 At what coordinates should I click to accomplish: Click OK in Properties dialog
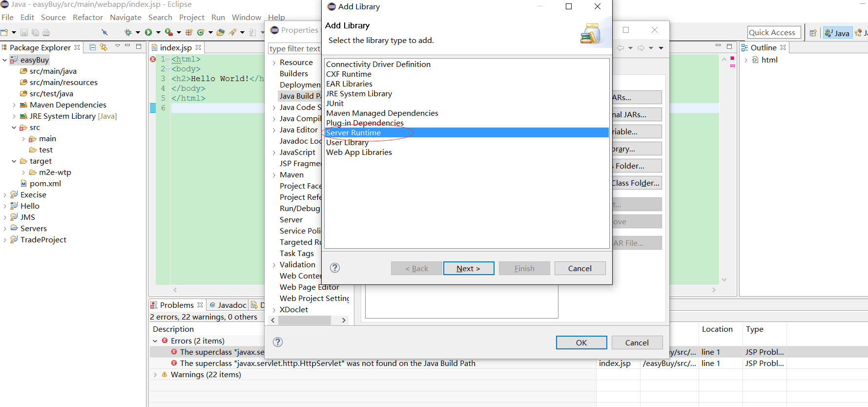tap(581, 343)
